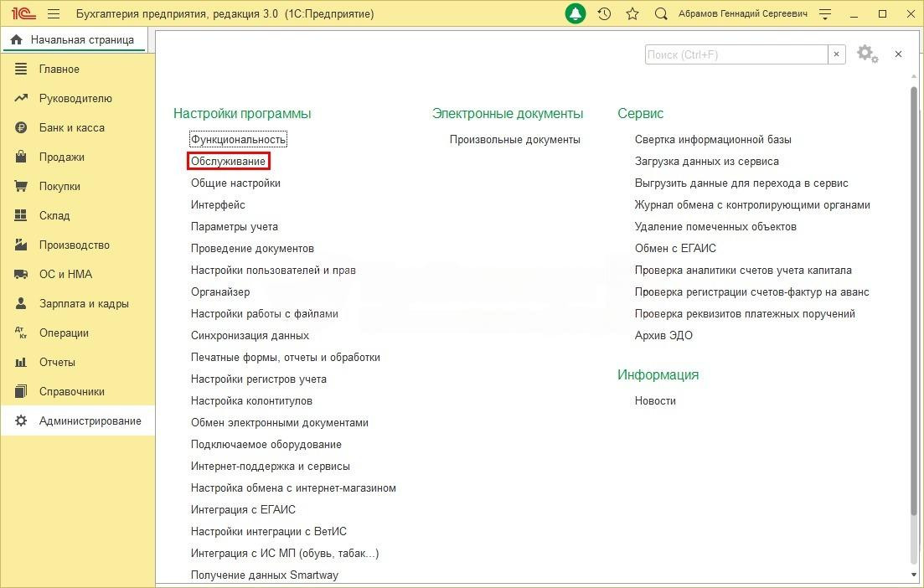Open Выгрузить данные для перехода в сервис

(741, 183)
